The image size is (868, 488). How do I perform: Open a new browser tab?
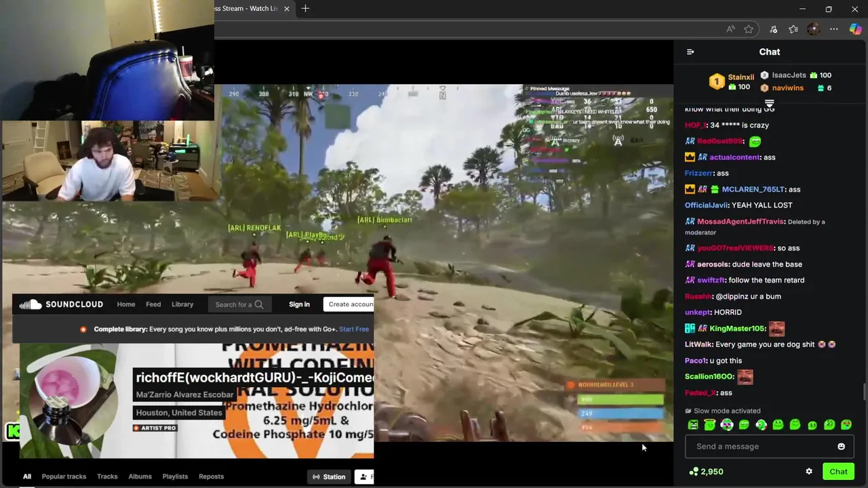[305, 9]
